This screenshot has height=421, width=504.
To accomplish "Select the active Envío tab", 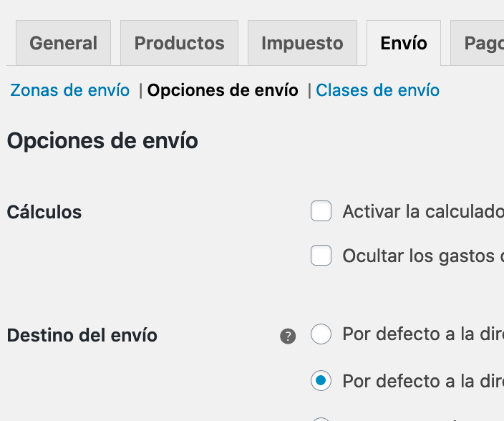I will [404, 43].
